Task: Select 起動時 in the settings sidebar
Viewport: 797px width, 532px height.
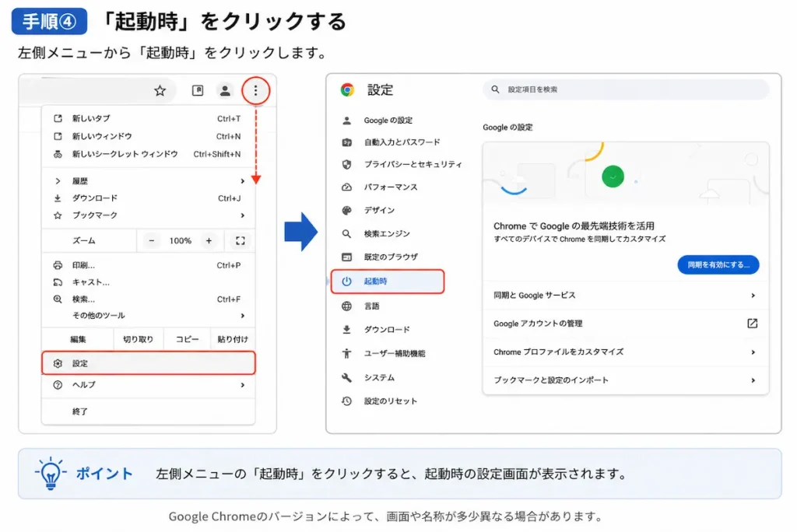Action: coord(388,282)
